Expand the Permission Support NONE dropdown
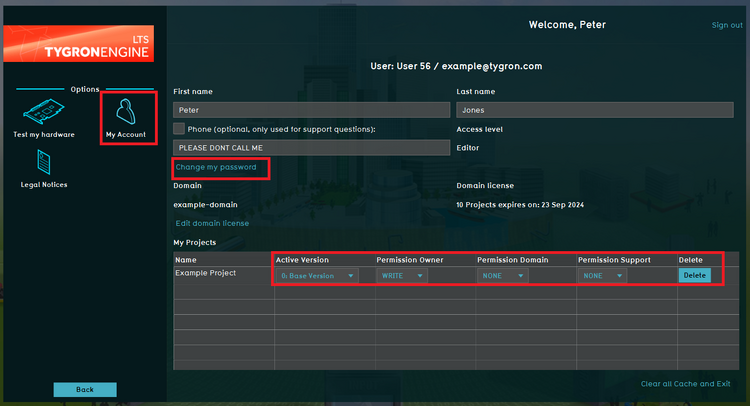This screenshot has height=406, width=750. (604, 276)
